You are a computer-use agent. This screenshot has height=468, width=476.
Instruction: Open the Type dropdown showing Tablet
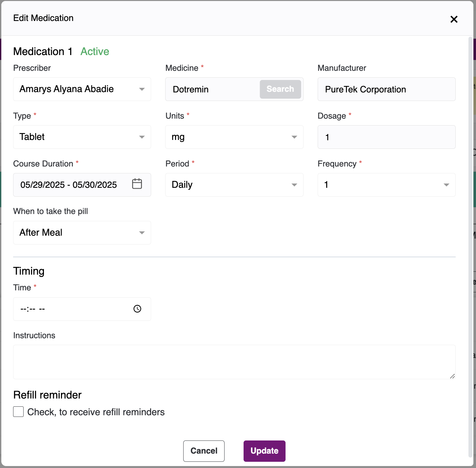(82, 137)
